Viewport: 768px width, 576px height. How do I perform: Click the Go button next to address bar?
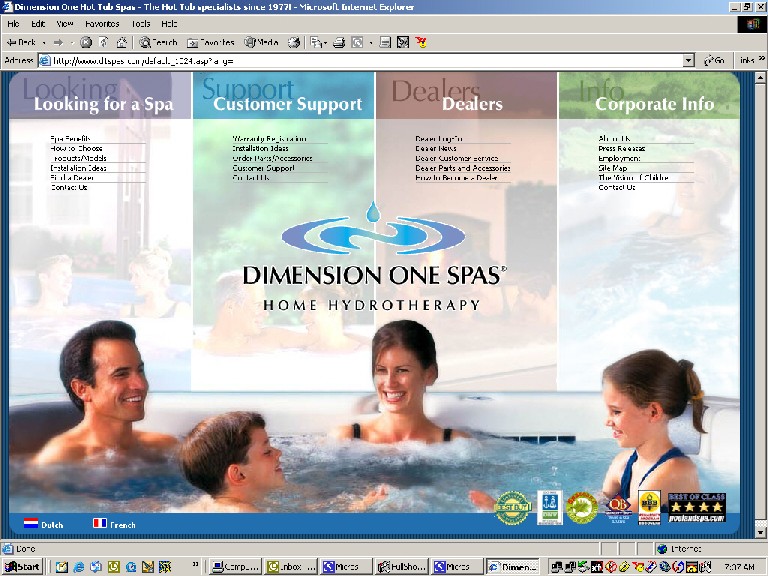point(714,60)
